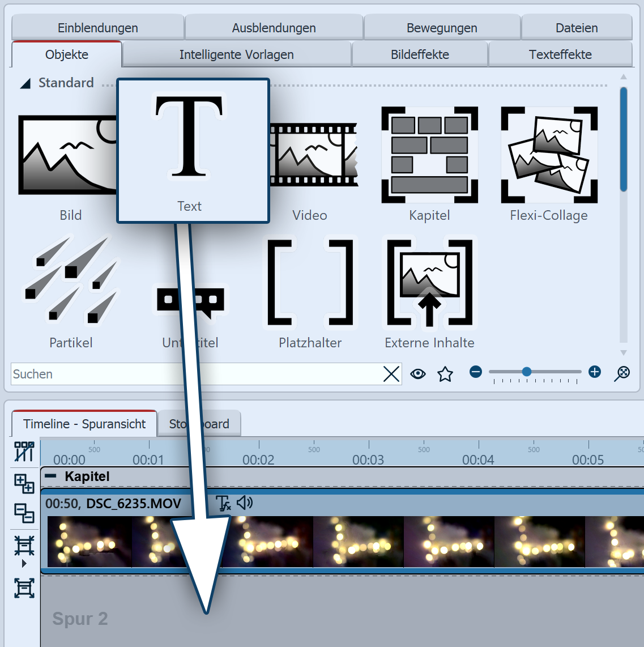Clear the search field with the X button
This screenshot has width=644, height=647.
click(391, 374)
